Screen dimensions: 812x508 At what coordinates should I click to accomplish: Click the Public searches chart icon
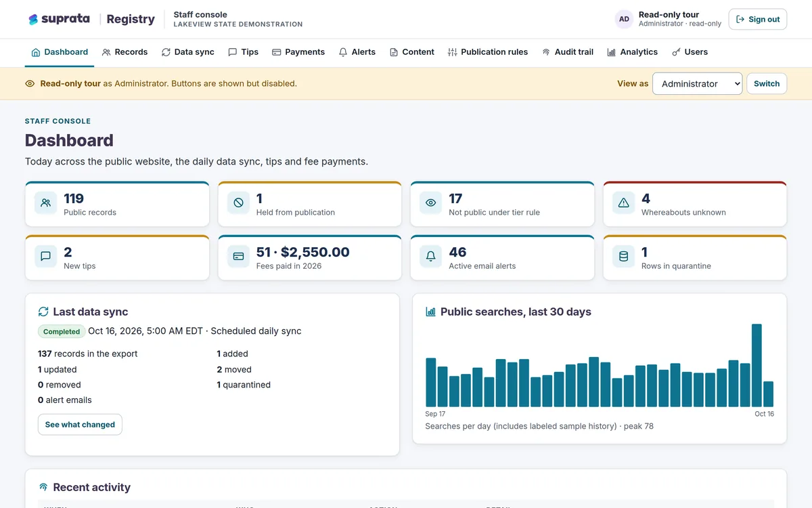click(x=430, y=312)
